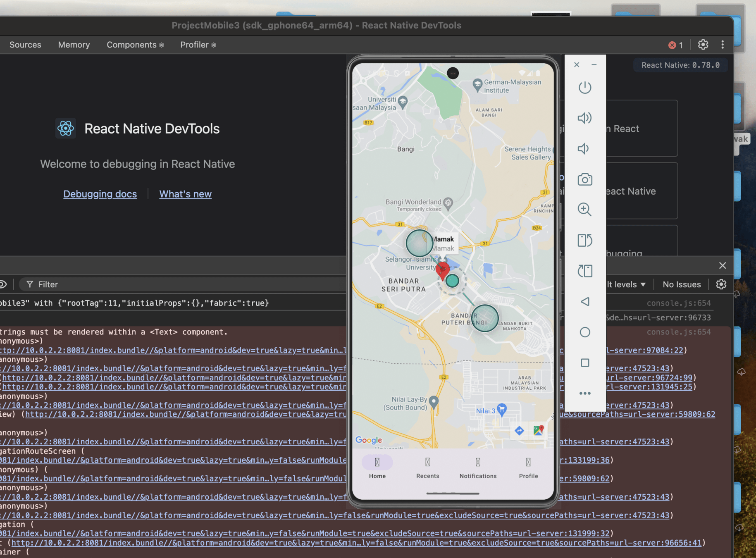Image resolution: width=756 pixels, height=558 pixels.
Task: Raise emulator volume with the volume up icon
Action: [x=585, y=118]
